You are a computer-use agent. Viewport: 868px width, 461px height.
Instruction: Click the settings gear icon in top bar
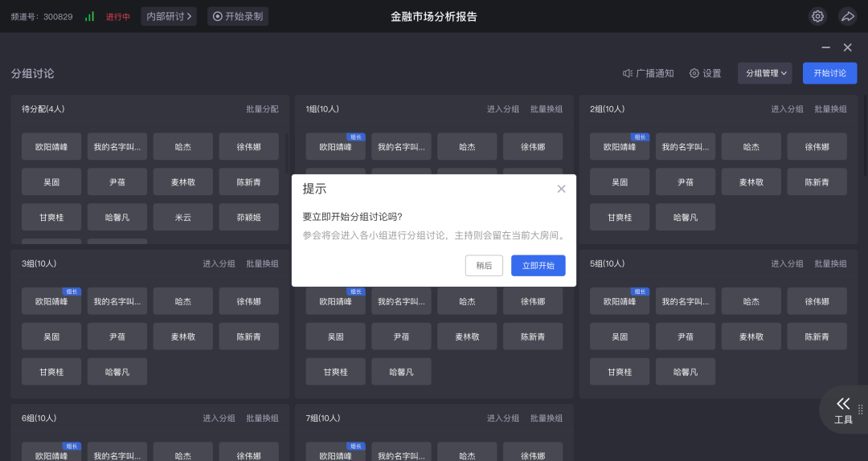click(817, 16)
